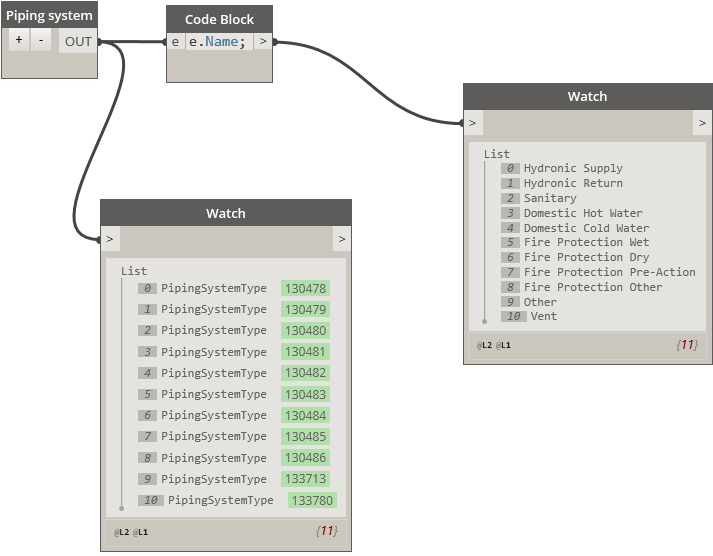Click the green element ID 130478
Image resolution: width=713 pixels, height=556 pixels.
[x=305, y=288]
